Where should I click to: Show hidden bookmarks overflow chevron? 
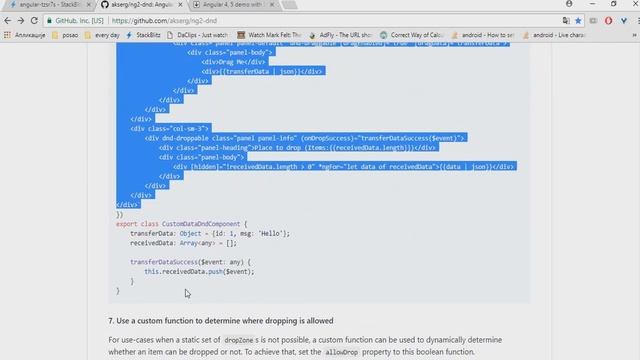pyautogui.click(x=634, y=35)
